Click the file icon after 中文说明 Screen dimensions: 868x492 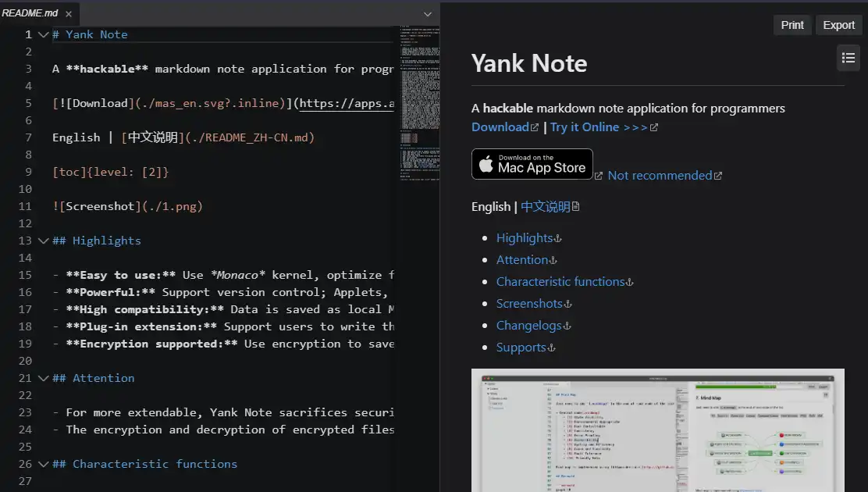click(x=576, y=207)
